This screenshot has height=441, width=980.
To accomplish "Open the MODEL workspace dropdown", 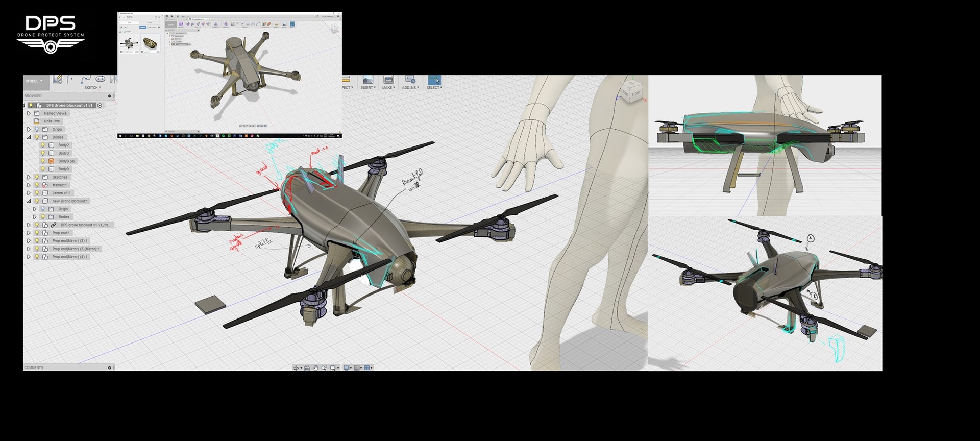I will pyautogui.click(x=35, y=81).
